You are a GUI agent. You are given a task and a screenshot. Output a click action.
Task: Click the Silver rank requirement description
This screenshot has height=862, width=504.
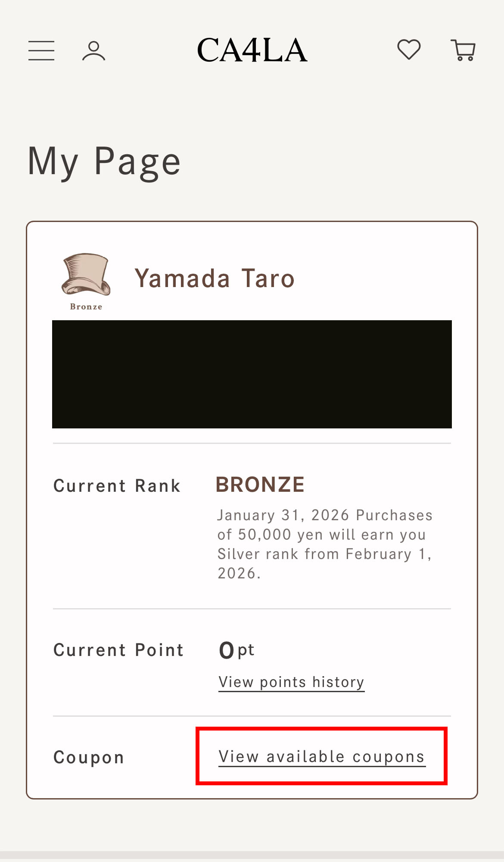[325, 544]
